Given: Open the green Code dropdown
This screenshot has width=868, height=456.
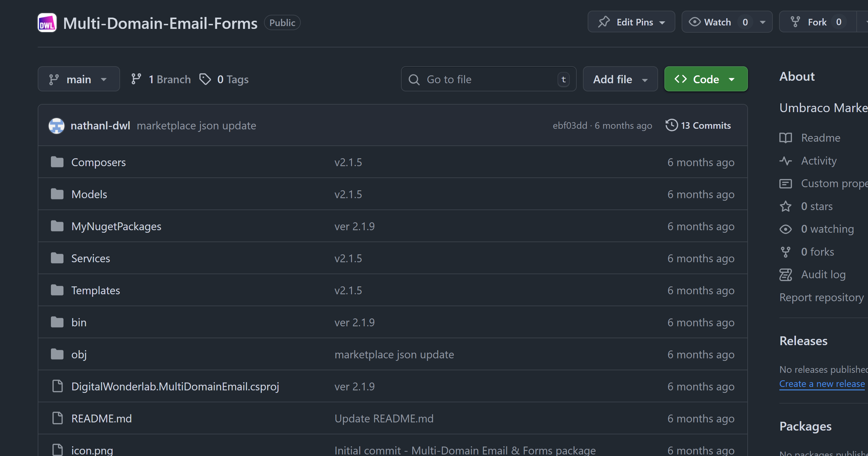Looking at the screenshot, I should click(x=706, y=79).
